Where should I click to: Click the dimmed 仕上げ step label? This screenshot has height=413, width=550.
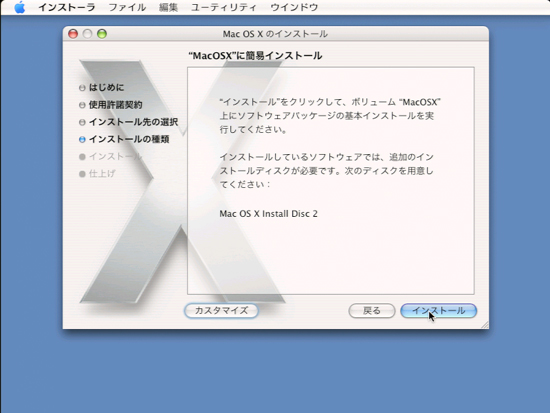[x=102, y=173]
